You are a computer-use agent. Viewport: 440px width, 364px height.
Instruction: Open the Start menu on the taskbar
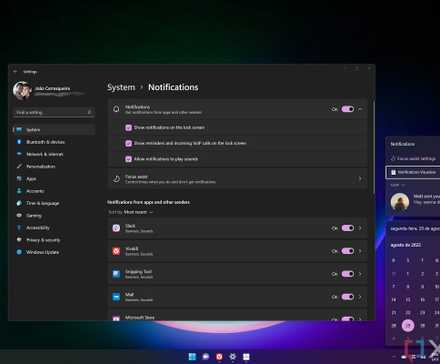point(192,357)
